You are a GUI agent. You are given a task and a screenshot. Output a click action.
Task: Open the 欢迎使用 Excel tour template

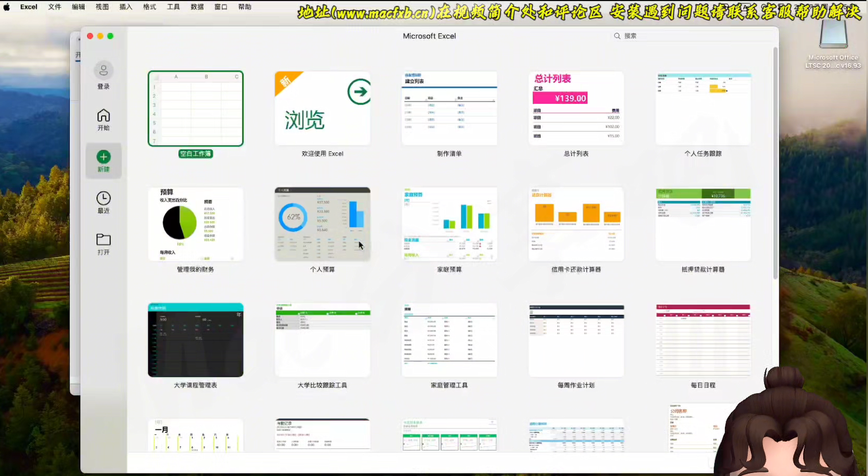click(322, 109)
